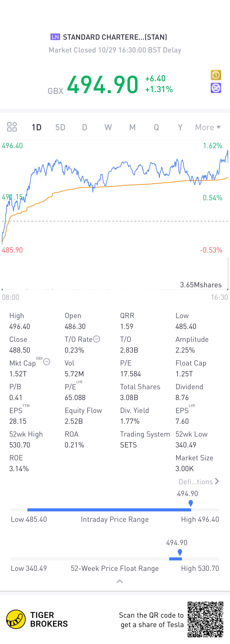The height and width of the screenshot is (644, 230).
Task: Tap the 52-Week Price Float Range marker
Action: pyautogui.click(x=180, y=552)
